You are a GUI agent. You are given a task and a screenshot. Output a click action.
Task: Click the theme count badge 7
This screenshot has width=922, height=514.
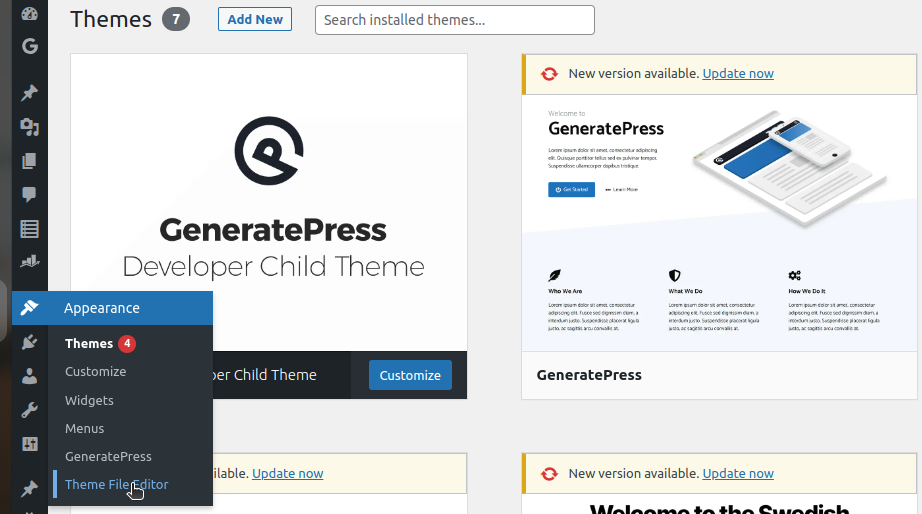pyautogui.click(x=176, y=19)
